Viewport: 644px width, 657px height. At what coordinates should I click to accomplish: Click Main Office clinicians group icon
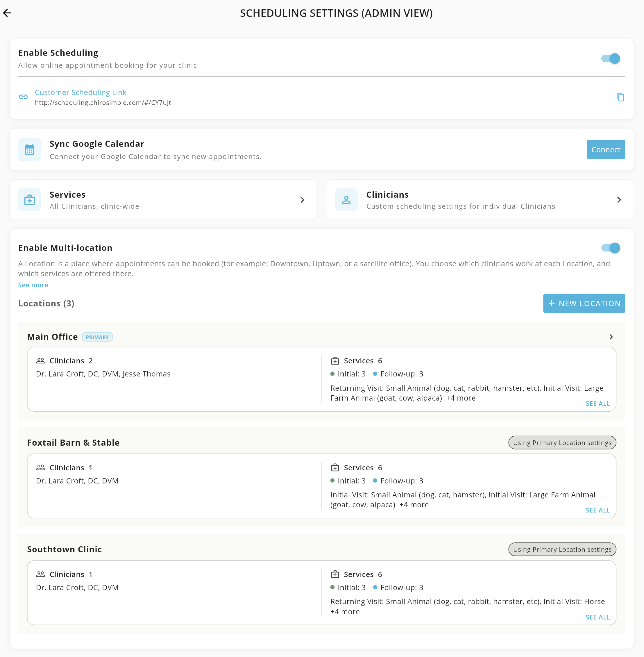[41, 361]
